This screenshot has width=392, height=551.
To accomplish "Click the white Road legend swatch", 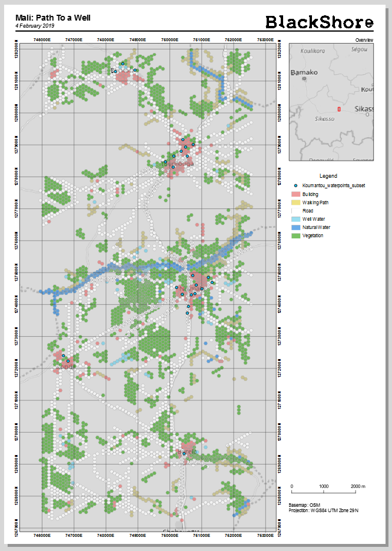I will click(x=295, y=211).
